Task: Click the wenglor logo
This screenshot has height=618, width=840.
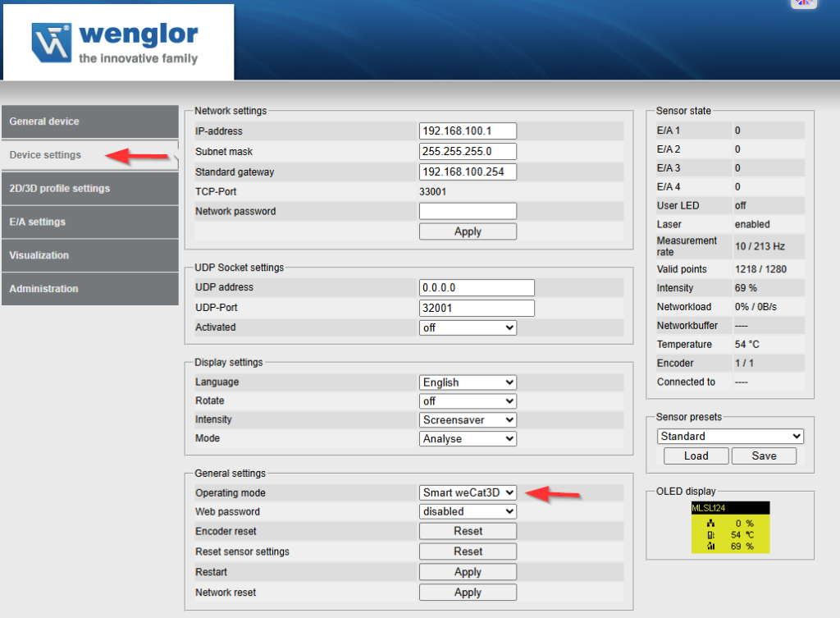Action: (116, 43)
